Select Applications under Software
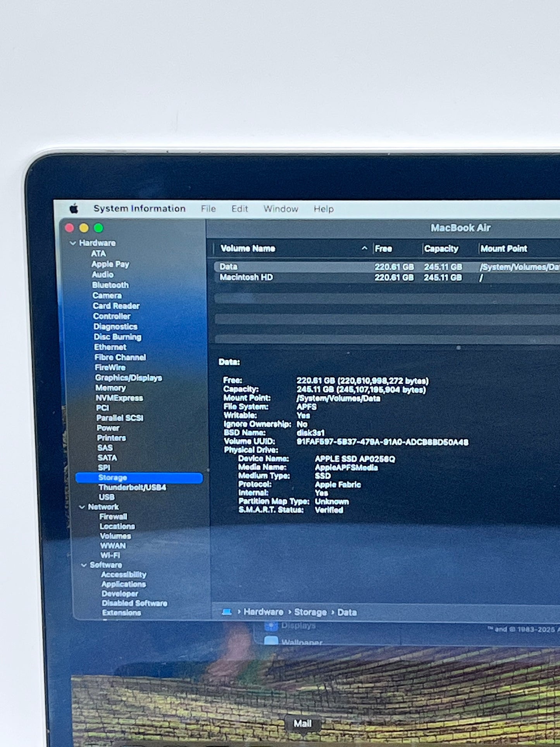Image resolution: width=560 pixels, height=747 pixels. click(x=124, y=584)
